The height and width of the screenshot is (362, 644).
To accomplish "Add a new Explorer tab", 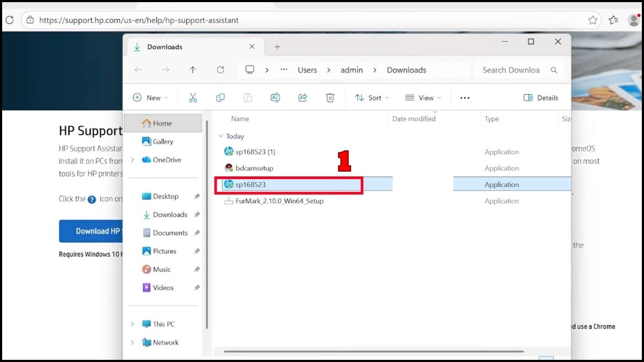I will (277, 47).
